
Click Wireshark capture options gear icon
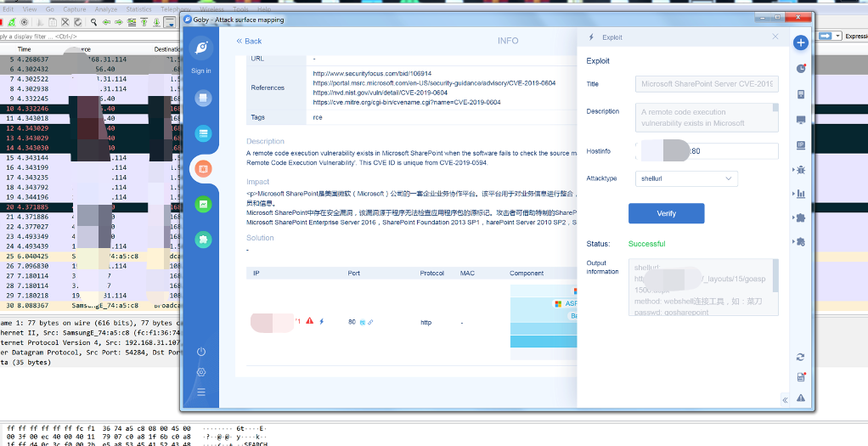coord(25,22)
